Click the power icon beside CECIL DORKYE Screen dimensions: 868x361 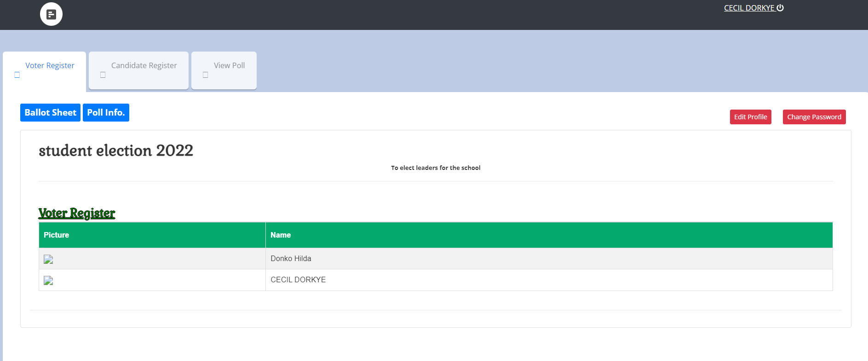tap(780, 8)
